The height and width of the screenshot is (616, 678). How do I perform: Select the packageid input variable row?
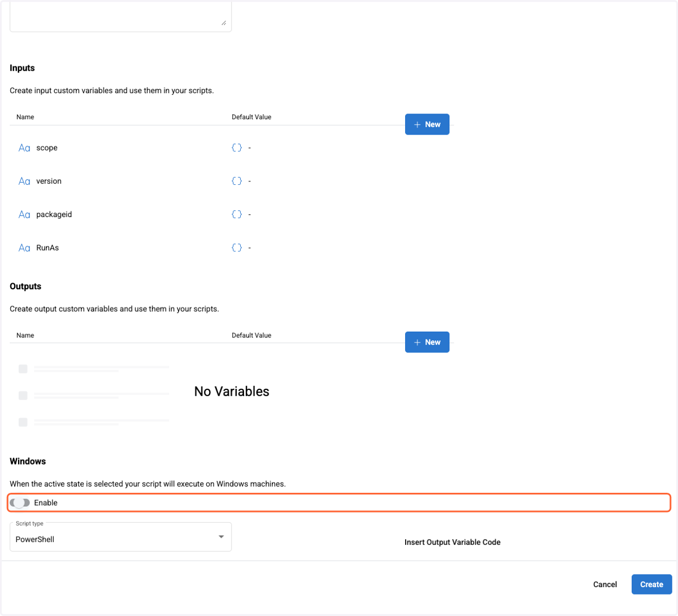click(x=232, y=215)
